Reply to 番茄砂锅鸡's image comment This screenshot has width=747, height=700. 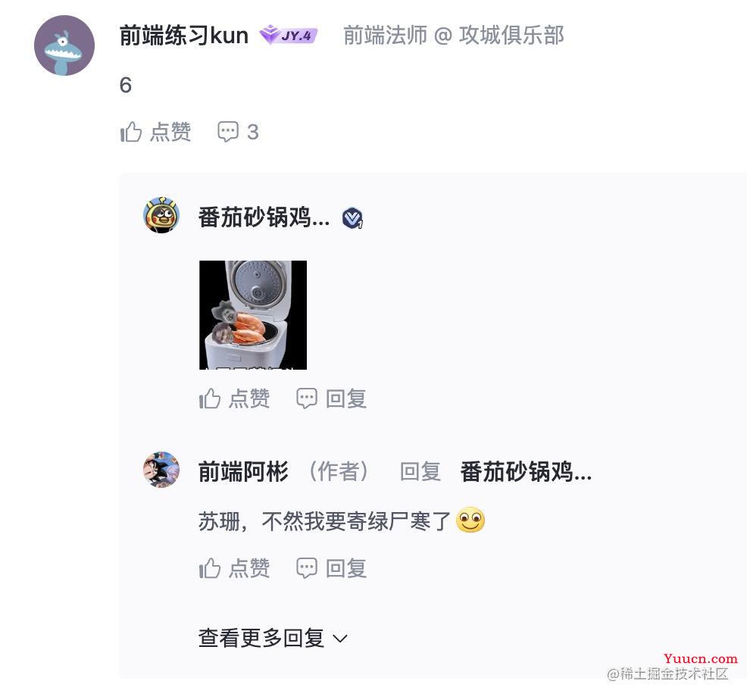click(332, 398)
